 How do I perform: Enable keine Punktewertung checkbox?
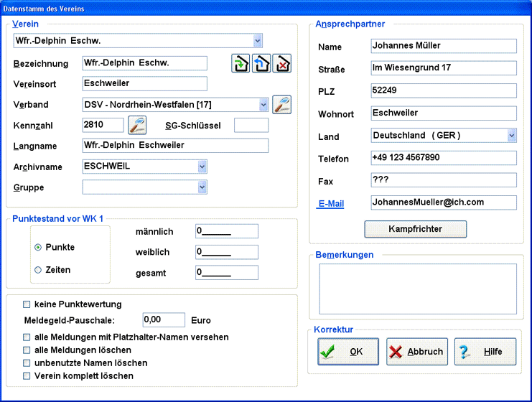[27, 304]
